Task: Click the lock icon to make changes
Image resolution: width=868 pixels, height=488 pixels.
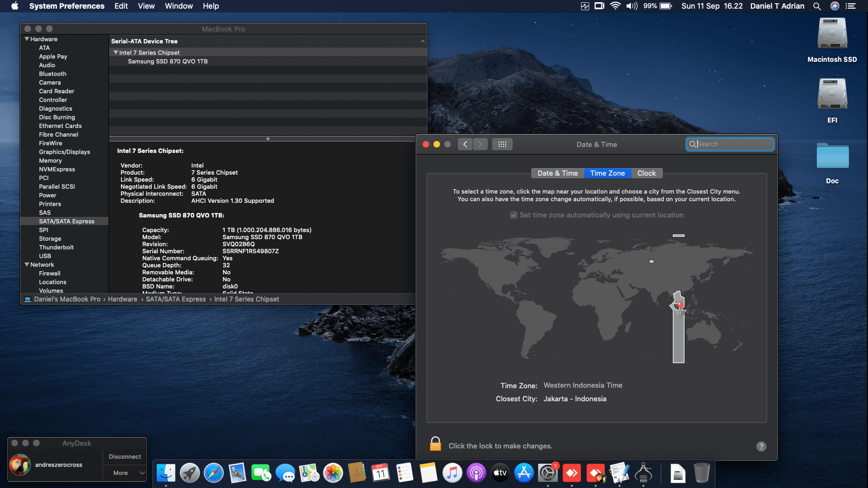Action: (435, 444)
